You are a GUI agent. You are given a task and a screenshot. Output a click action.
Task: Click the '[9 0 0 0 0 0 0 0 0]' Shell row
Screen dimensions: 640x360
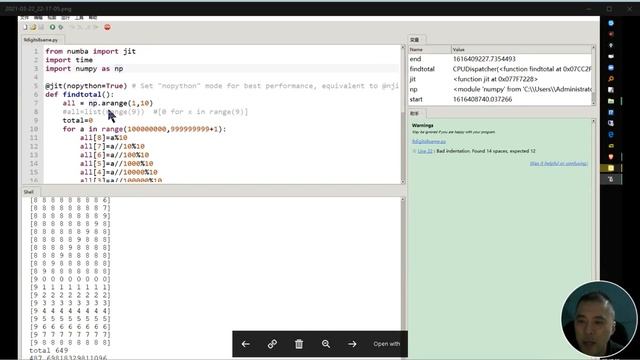[x=70, y=279]
